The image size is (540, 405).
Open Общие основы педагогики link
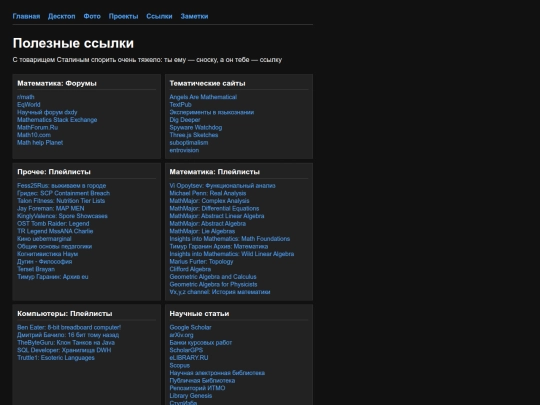tap(54, 246)
